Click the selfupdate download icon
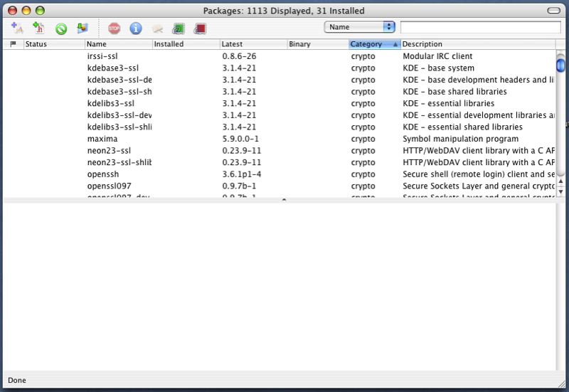This screenshot has height=392, width=569. (83, 28)
